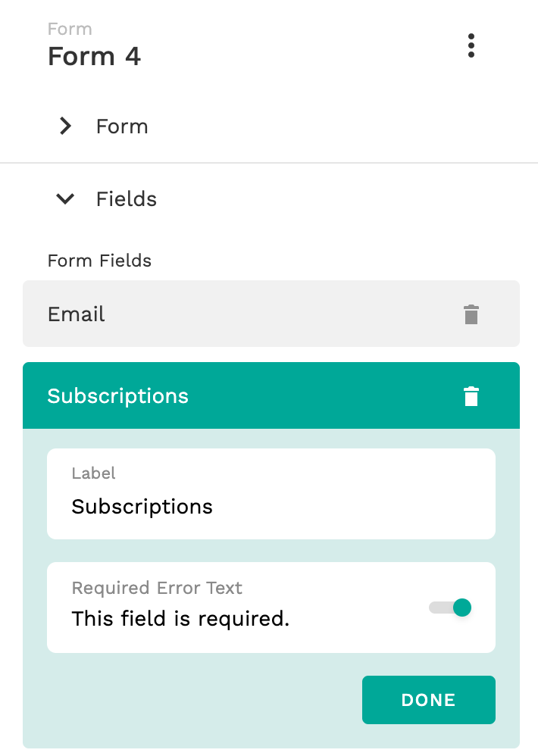Click the Form 4 heading
The width and height of the screenshot is (538, 756).
point(94,56)
